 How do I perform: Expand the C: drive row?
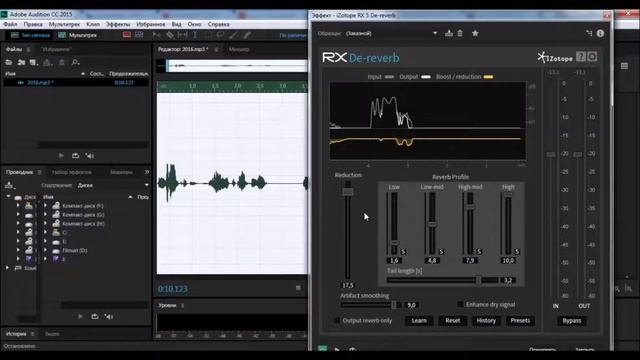(46, 233)
